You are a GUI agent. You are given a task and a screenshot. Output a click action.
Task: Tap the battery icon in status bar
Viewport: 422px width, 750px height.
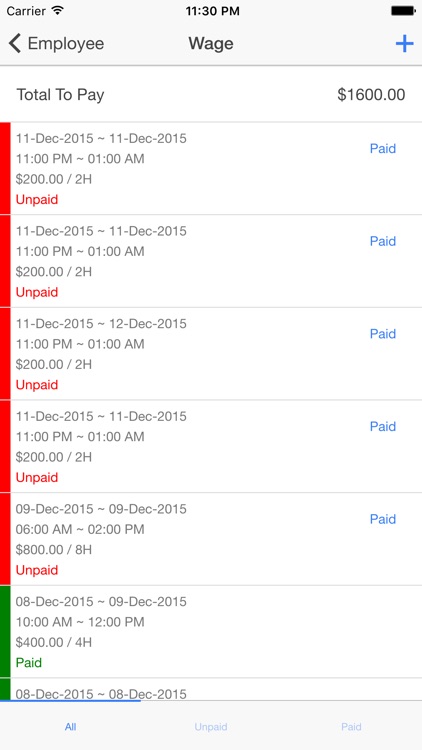[x=403, y=11]
